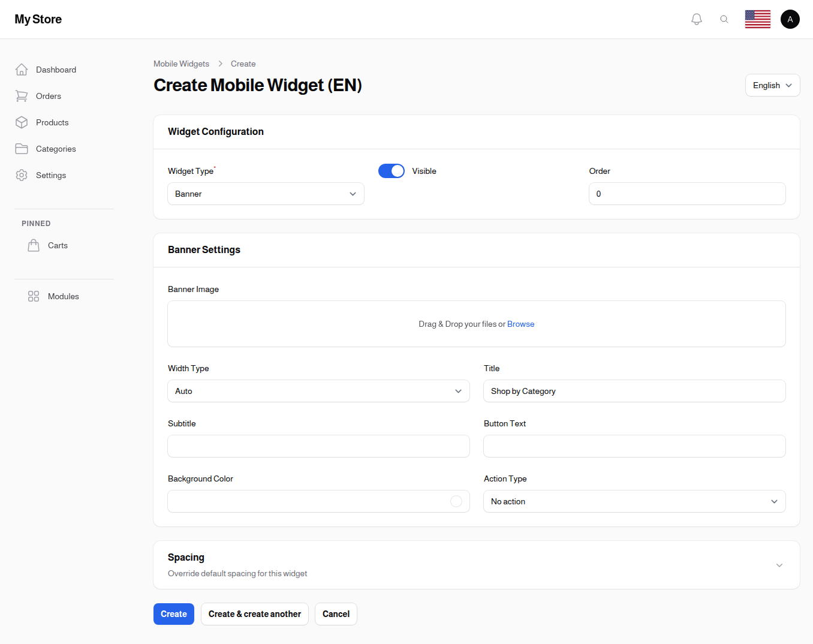Open the pinned Carts section
The width and height of the screenshot is (813, 644).
point(58,245)
